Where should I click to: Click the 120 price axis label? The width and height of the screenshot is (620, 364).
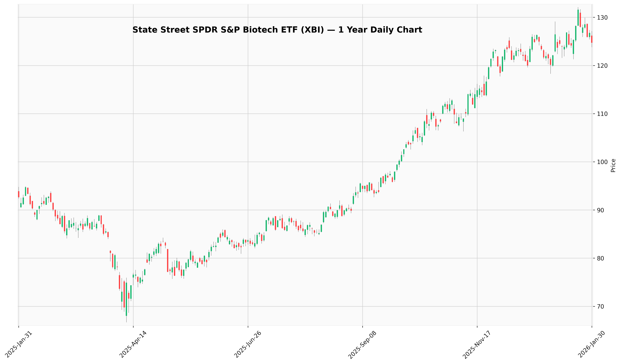tap(602, 66)
